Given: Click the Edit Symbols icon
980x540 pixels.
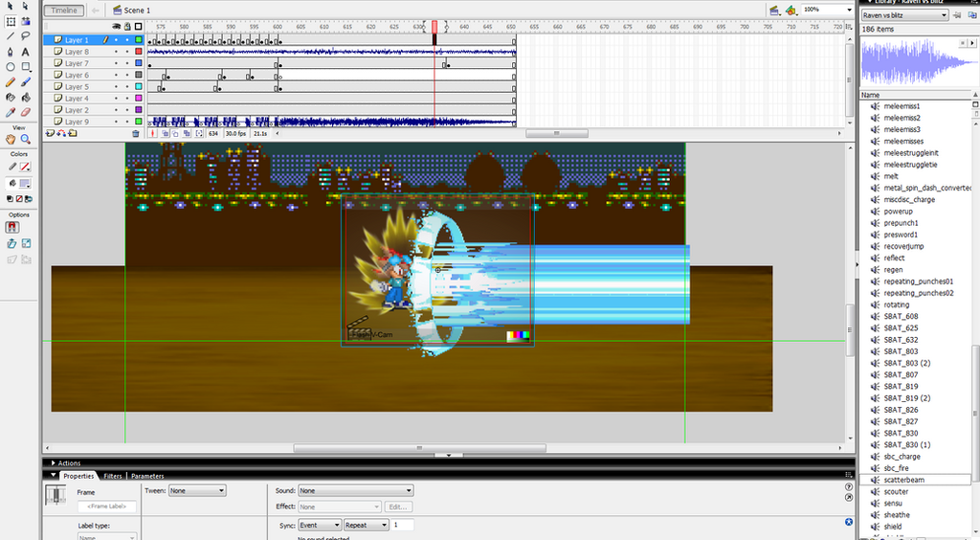Looking at the screenshot, I should coord(791,10).
